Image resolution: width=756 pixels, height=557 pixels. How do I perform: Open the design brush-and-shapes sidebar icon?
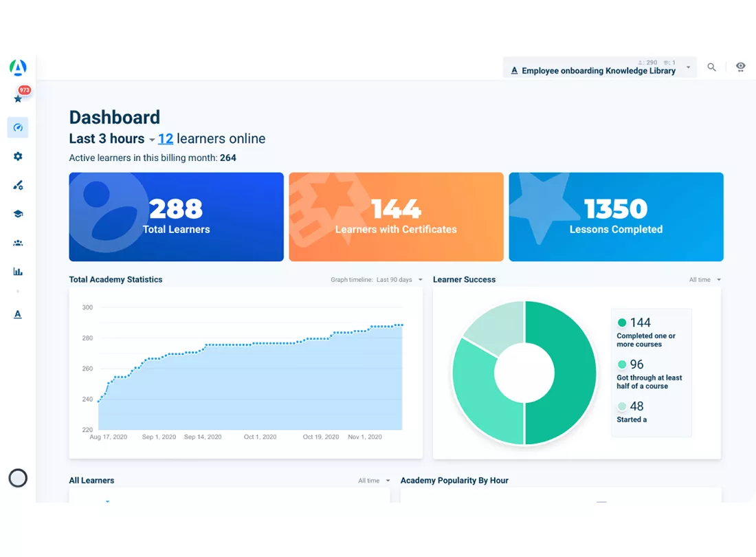(x=18, y=185)
